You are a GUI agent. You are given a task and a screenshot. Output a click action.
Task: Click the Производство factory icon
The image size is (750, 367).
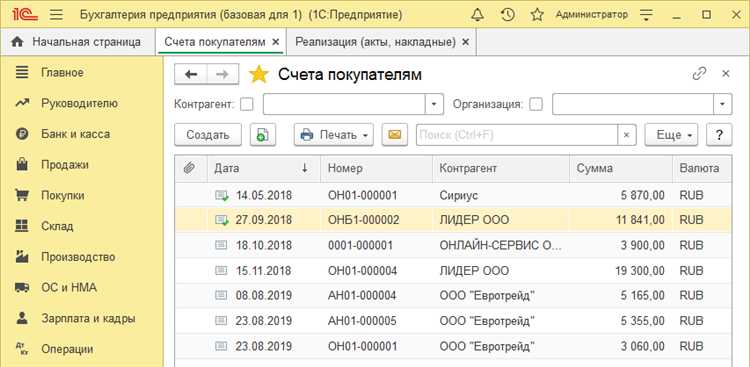pyautogui.click(x=22, y=256)
